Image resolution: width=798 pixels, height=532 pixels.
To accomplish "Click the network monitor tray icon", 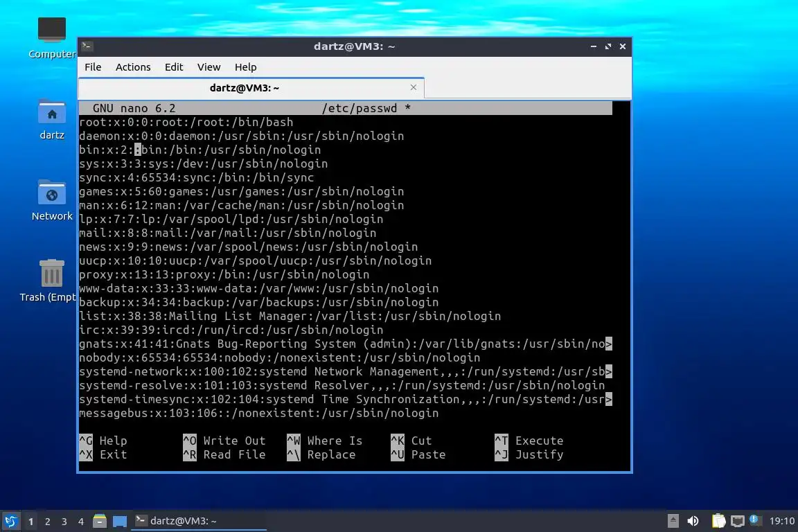I will pos(737,521).
